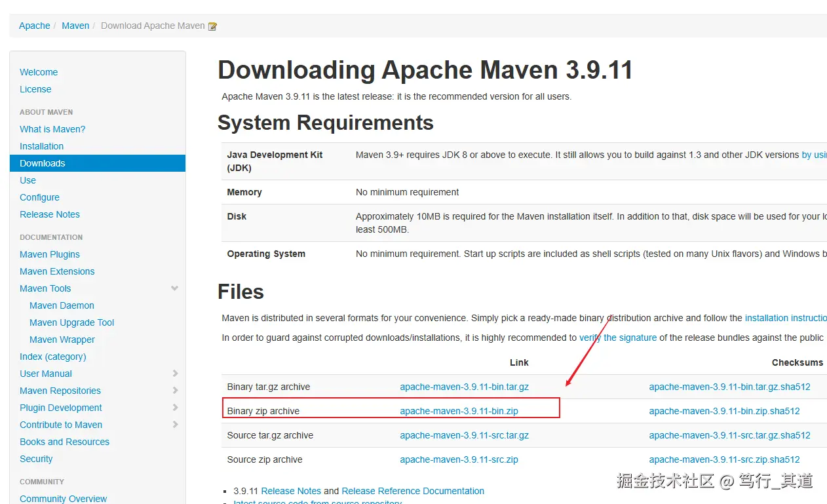
Task: Expand the Maven Tools chevron
Action: coord(174,288)
